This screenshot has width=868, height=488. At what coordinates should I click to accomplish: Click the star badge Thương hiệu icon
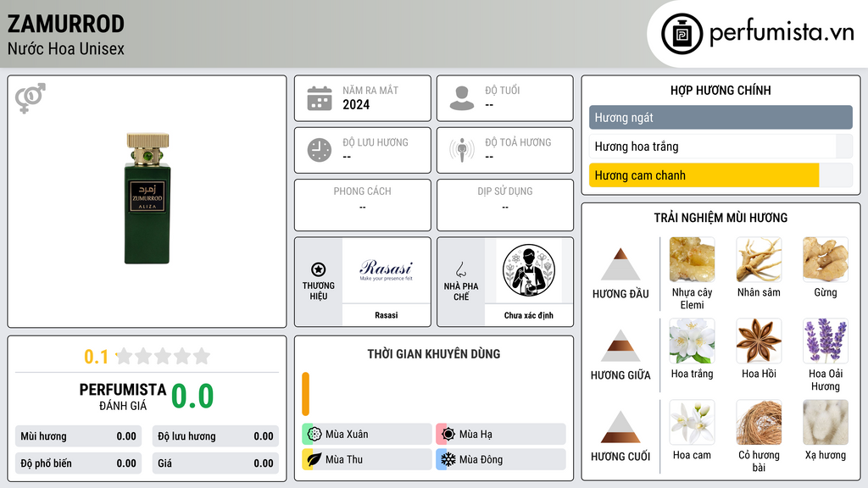point(319,269)
